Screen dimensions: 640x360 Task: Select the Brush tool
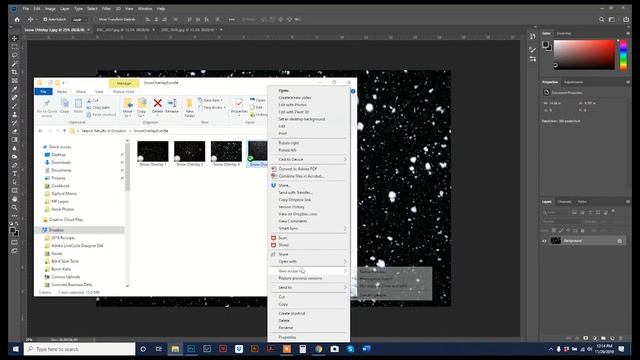[x=15, y=106]
